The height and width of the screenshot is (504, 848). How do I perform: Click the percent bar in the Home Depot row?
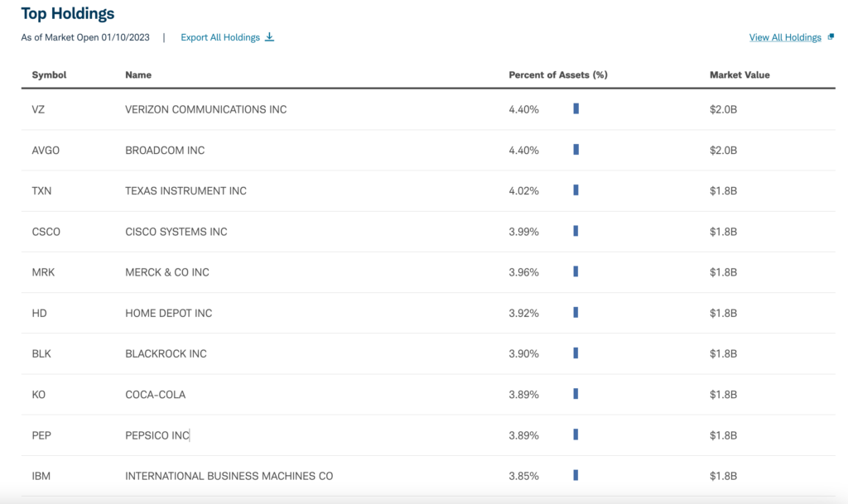pyautogui.click(x=576, y=313)
